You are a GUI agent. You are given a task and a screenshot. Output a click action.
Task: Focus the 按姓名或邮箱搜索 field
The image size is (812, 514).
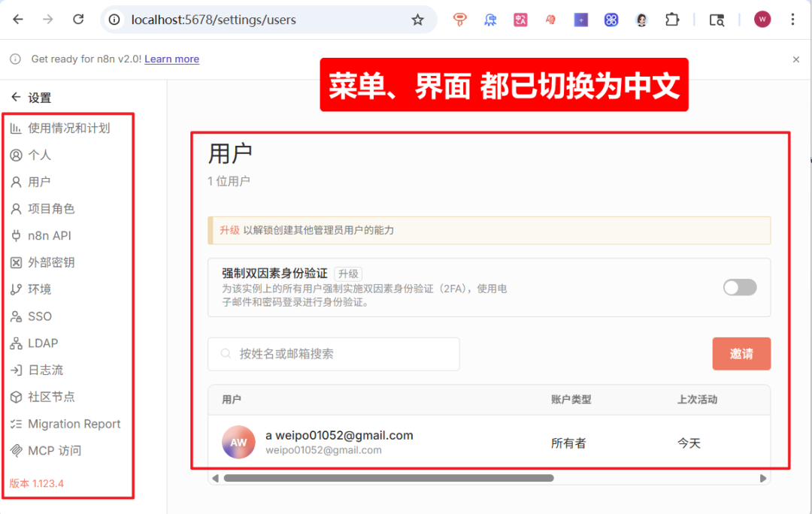point(334,353)
